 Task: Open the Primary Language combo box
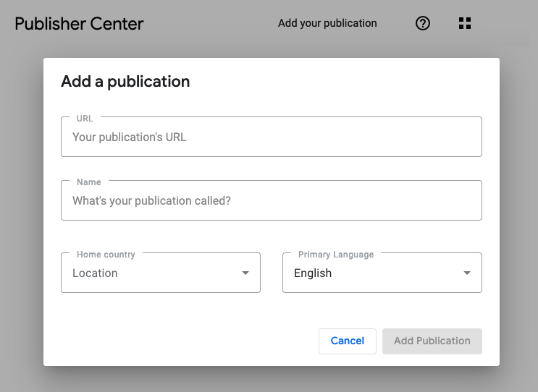pyautogui.click(x=382, y=273)
